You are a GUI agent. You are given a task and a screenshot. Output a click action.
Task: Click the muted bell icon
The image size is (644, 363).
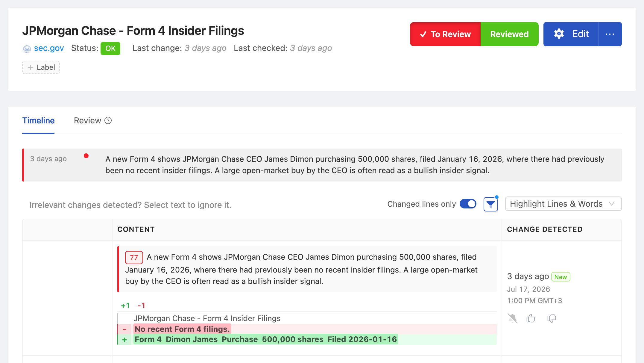pyautogui.click(x=512, y=318)
